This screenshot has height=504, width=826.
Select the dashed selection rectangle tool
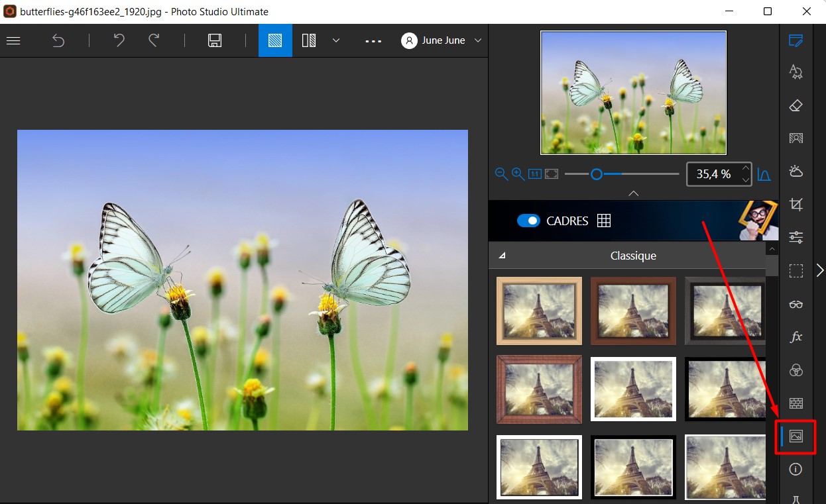click(x=796, y=271)
